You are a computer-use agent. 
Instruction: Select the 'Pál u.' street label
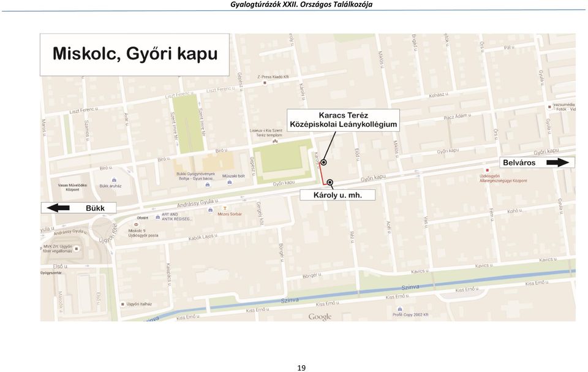(509, 47)
